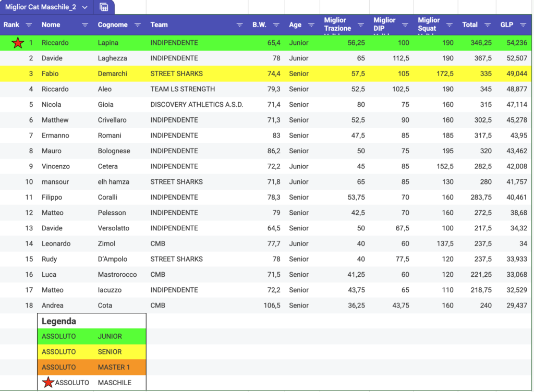The height and width of the screenshot is (392, 534).
Task: Open the Team column filter icon
Action: pos(240,25)
